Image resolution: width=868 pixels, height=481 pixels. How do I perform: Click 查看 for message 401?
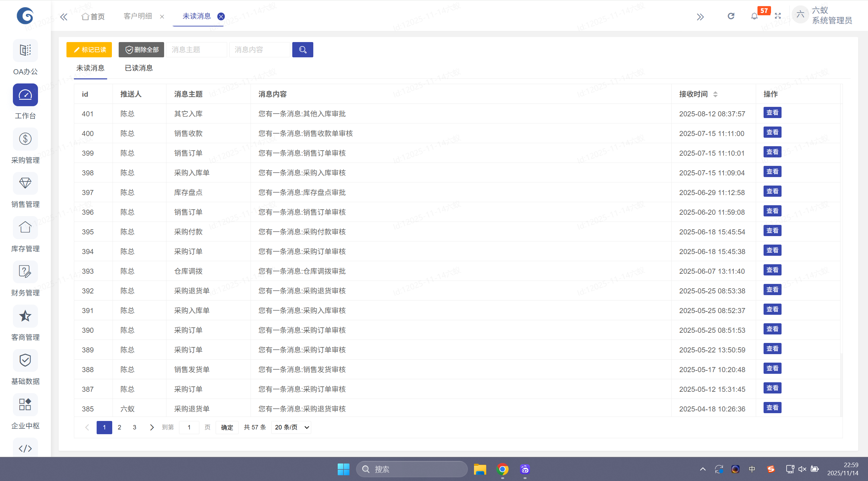(772, 113)
